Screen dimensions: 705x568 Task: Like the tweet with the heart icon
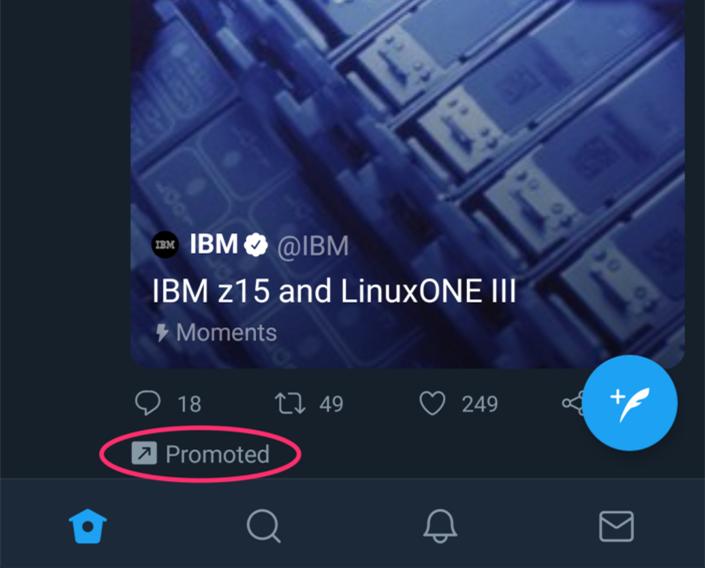pyautogui.click(x=432, y=403)
